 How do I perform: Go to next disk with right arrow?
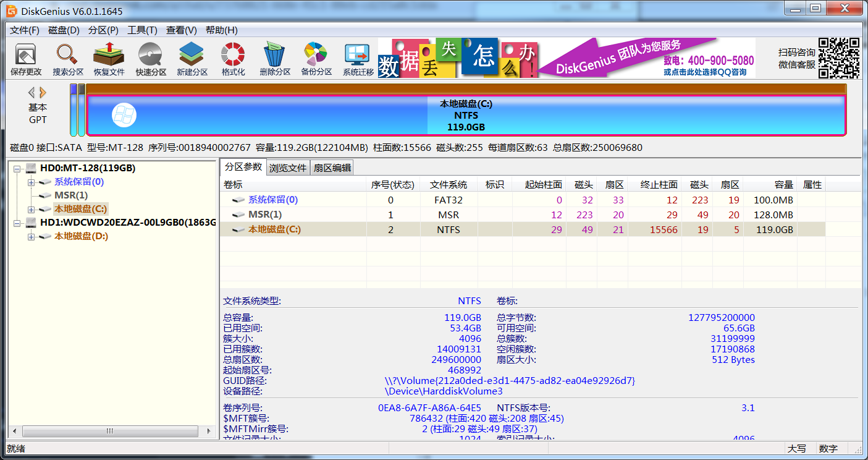[x=43, y=93]
